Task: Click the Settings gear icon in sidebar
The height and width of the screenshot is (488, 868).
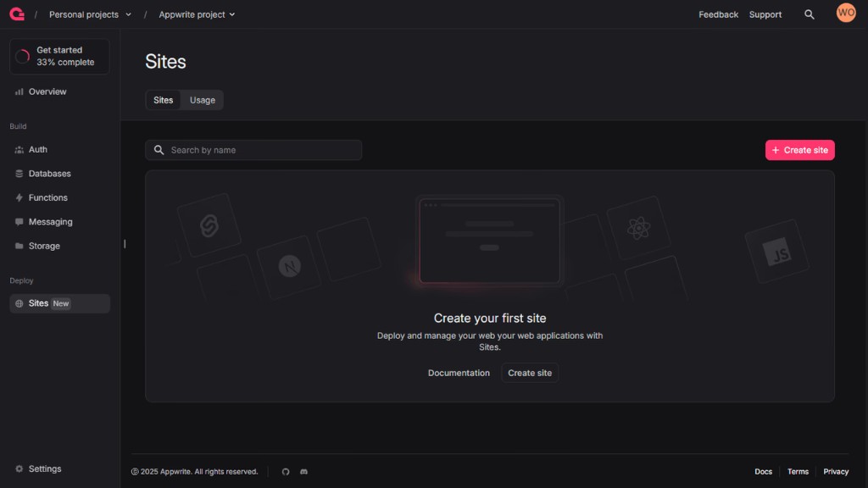Action: 19,469
